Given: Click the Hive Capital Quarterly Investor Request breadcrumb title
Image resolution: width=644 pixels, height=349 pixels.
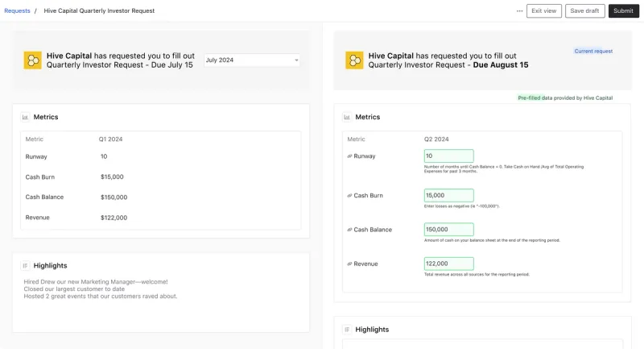Looking at the screenshot, I should (99, 10).
